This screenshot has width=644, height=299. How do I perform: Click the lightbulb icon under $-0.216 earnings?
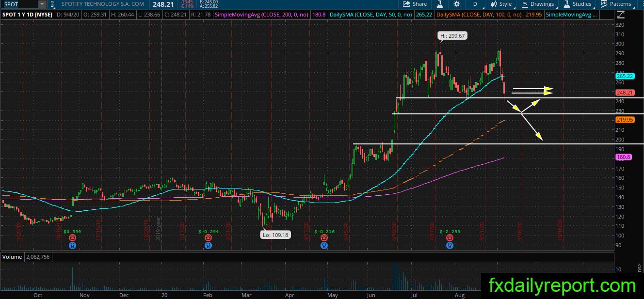click(x=324, y=245)
